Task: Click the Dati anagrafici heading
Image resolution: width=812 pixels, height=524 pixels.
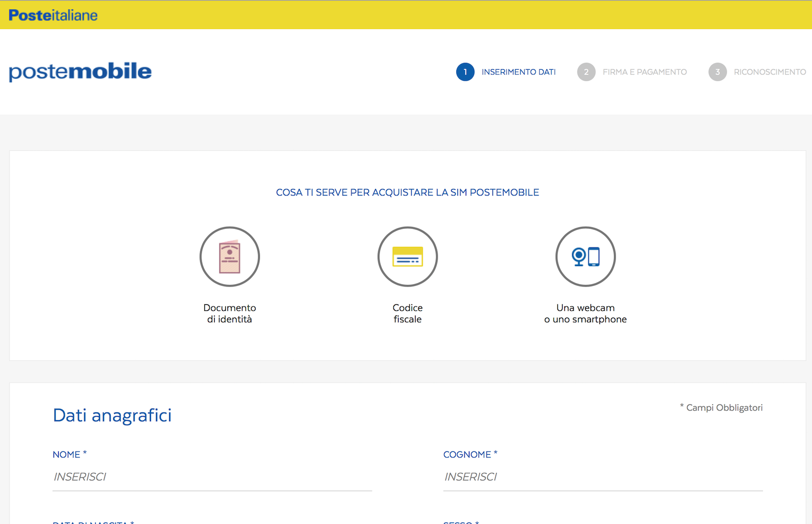Action: 112,415
